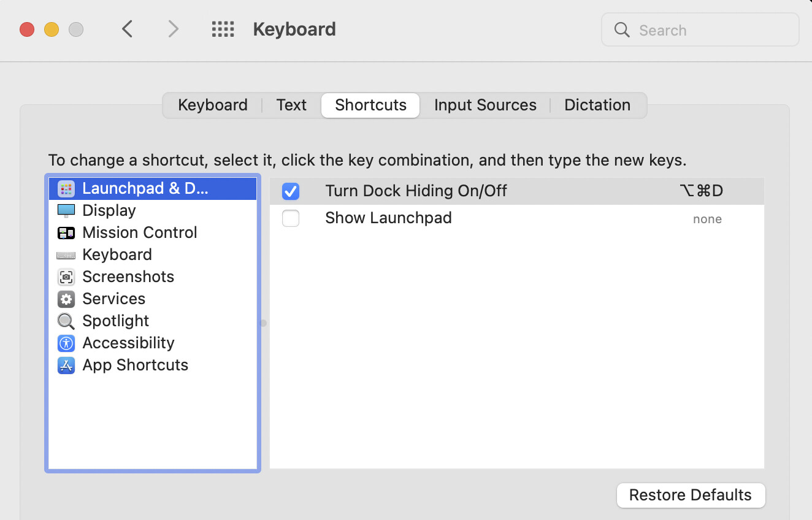
Task: Select the Display monitor icon
Action: tap(66, 211)
